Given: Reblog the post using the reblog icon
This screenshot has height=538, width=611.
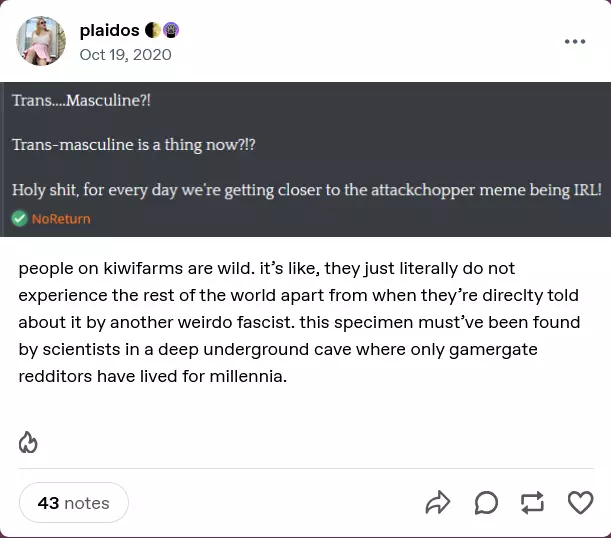Looking at the screenshot, I should (533, 502).
